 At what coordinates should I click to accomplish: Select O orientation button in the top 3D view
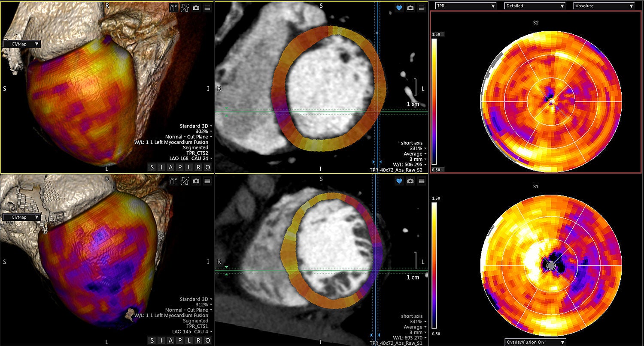pos(207,167)
